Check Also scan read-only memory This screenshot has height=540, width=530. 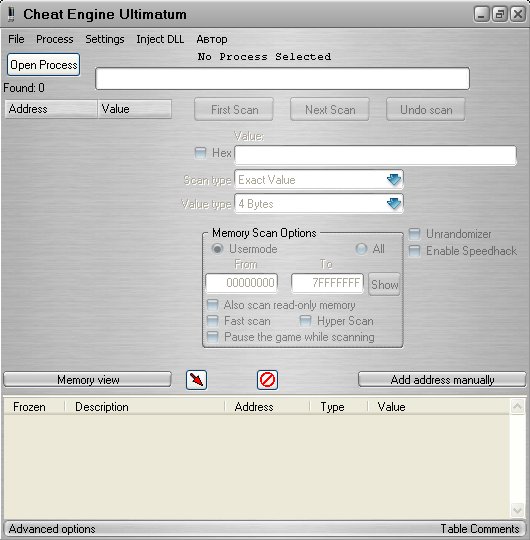point(212,305)
